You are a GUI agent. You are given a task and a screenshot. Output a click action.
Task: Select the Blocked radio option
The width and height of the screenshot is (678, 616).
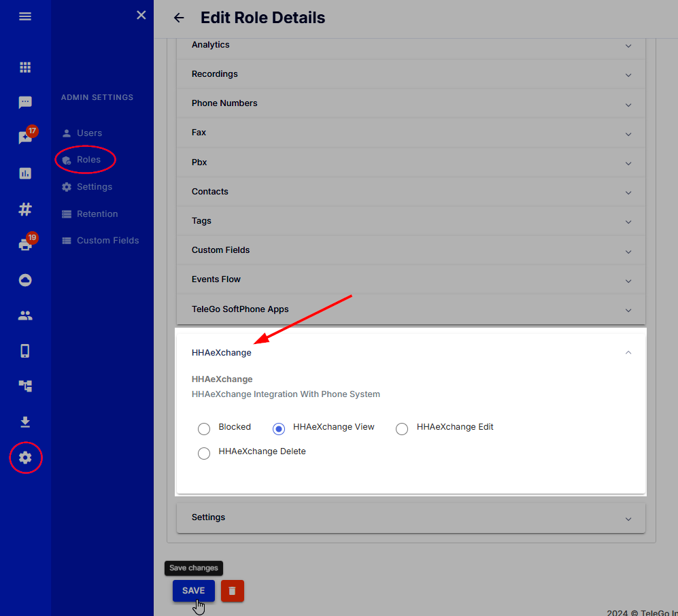click(x=203, y=429)
